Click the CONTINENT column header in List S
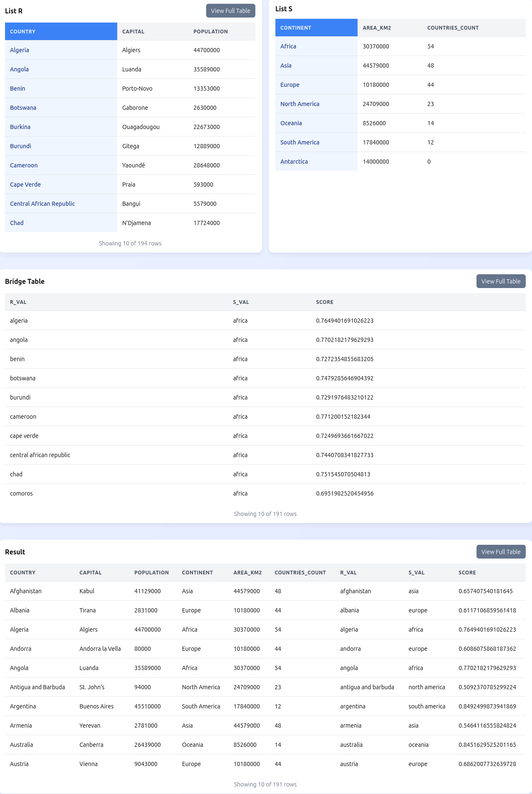The image size is (532, 794). (296, 28)
